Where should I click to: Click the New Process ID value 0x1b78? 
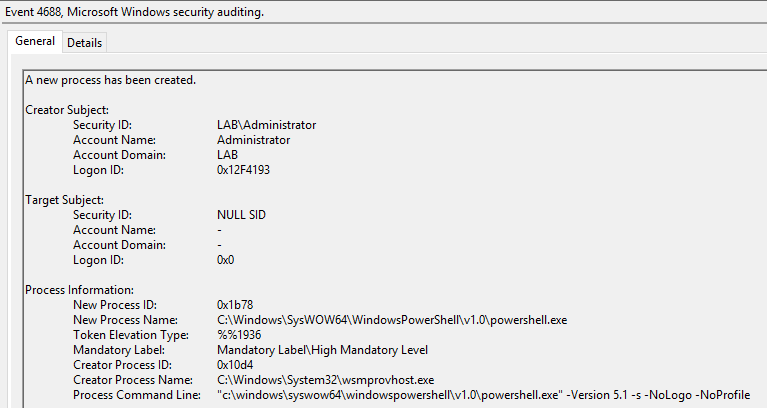(x=236, y=305)
